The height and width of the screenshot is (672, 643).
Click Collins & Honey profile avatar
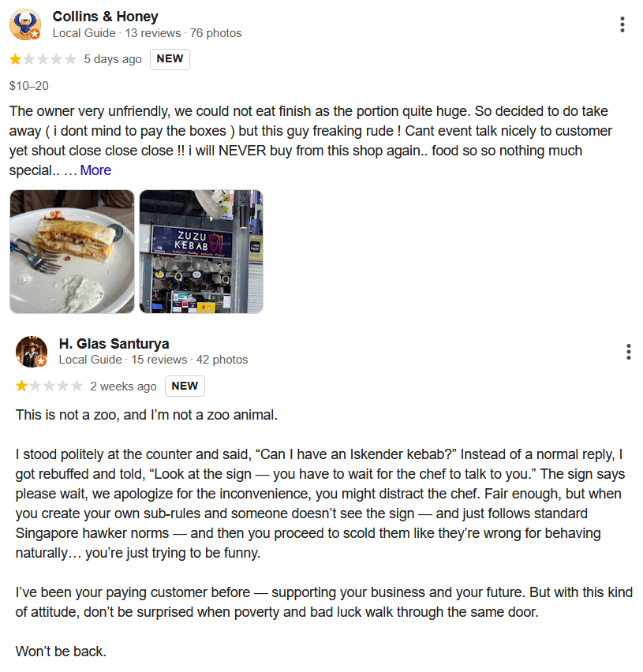24,24
